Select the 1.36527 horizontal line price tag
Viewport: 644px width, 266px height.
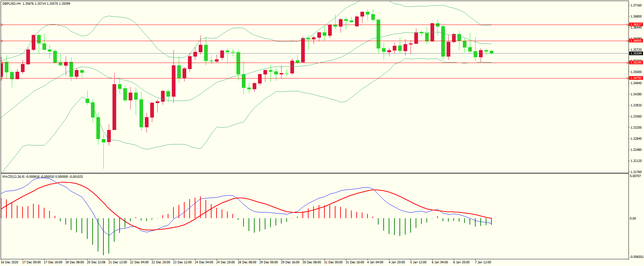pos(636,25)
